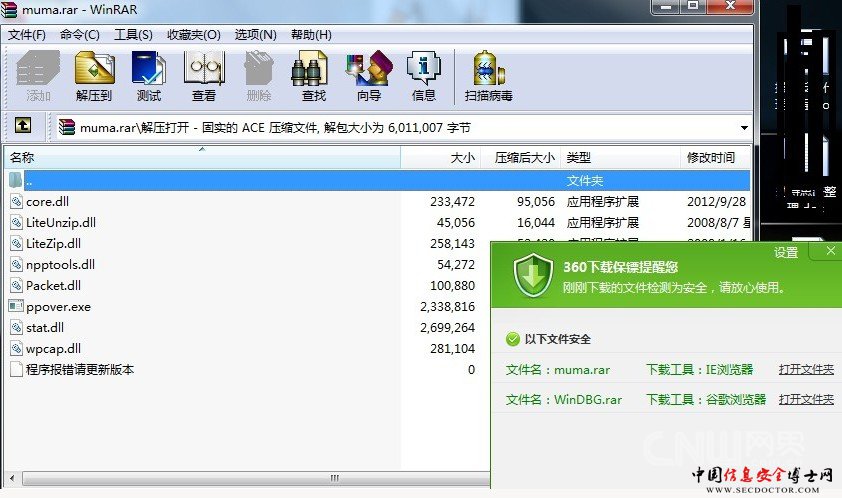Sort by 类型 column header
842x498 pixels.
pyautogui.click(x=620, y=157)
